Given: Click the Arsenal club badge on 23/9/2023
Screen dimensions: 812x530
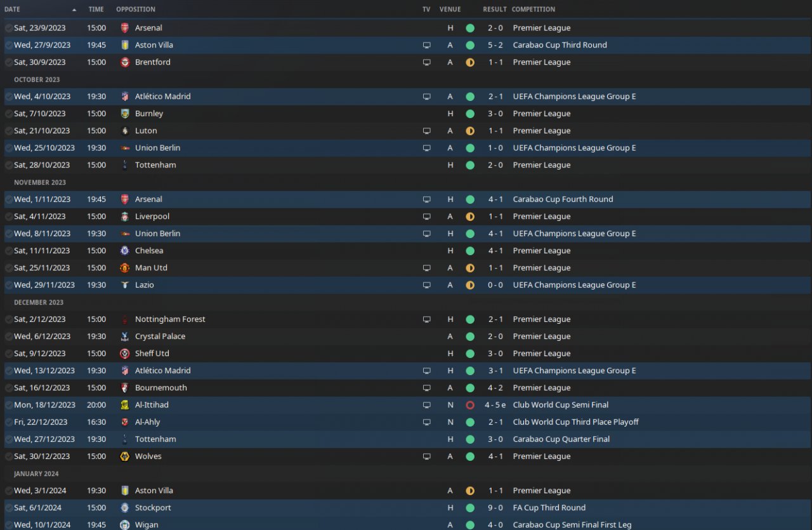Looking at the screenshot, I should click(125, 28).
